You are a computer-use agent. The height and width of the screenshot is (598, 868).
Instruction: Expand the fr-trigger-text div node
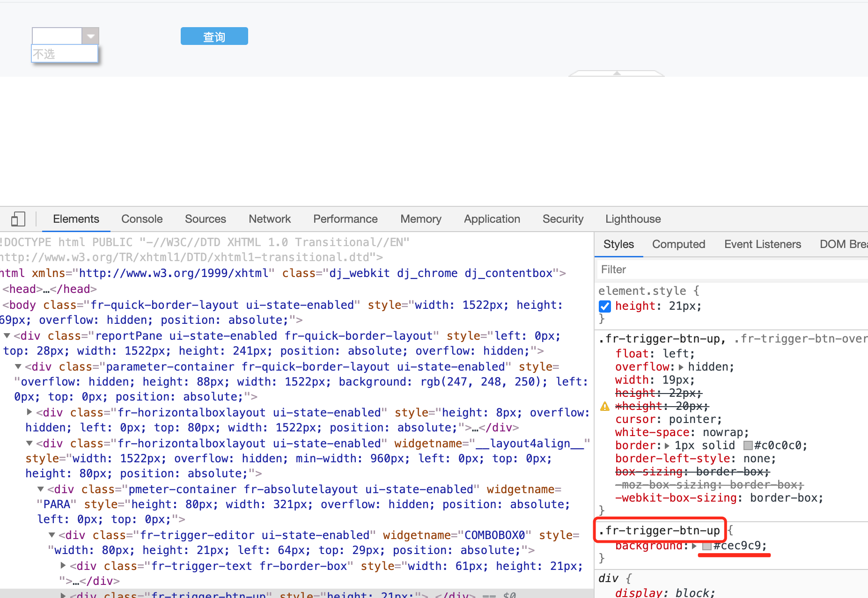63,565
